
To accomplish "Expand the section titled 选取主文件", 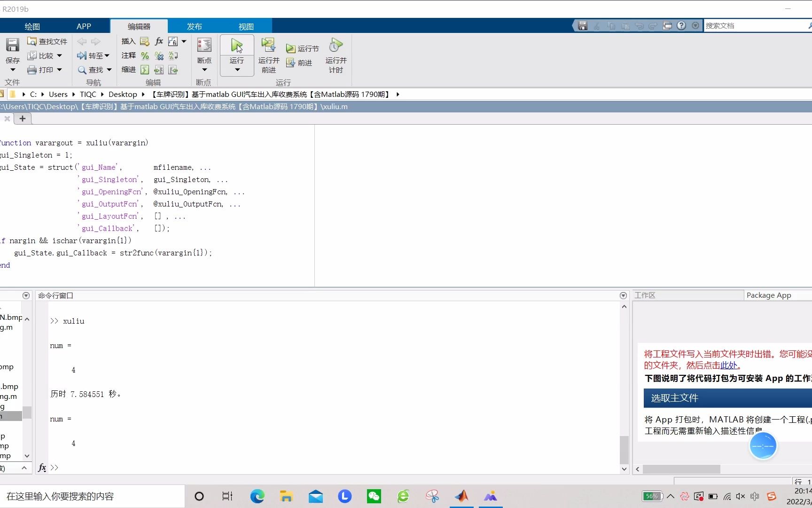I will (x=728, y=398).
